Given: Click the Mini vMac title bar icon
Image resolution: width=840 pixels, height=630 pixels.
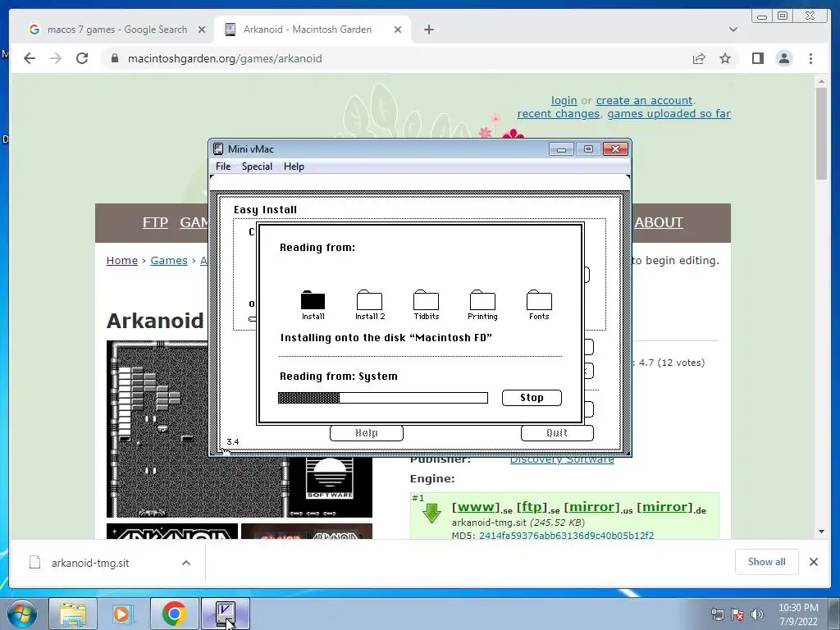Looking at the screenshot, I should pyautogui.click(x=218, y=149).
